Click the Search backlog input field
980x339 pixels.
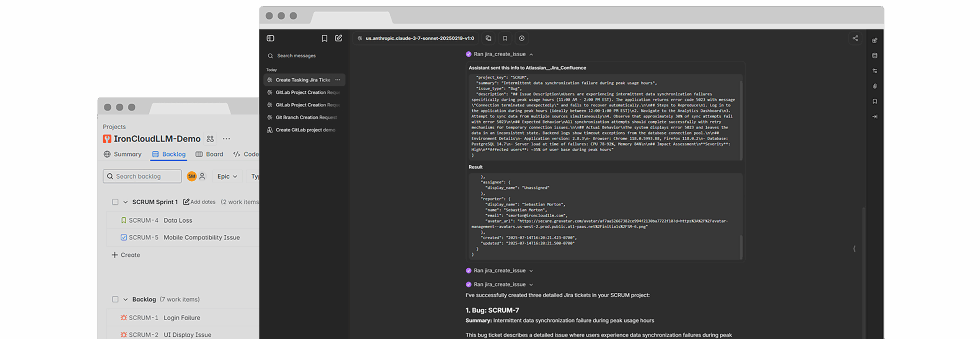click(x=142, y=176)
